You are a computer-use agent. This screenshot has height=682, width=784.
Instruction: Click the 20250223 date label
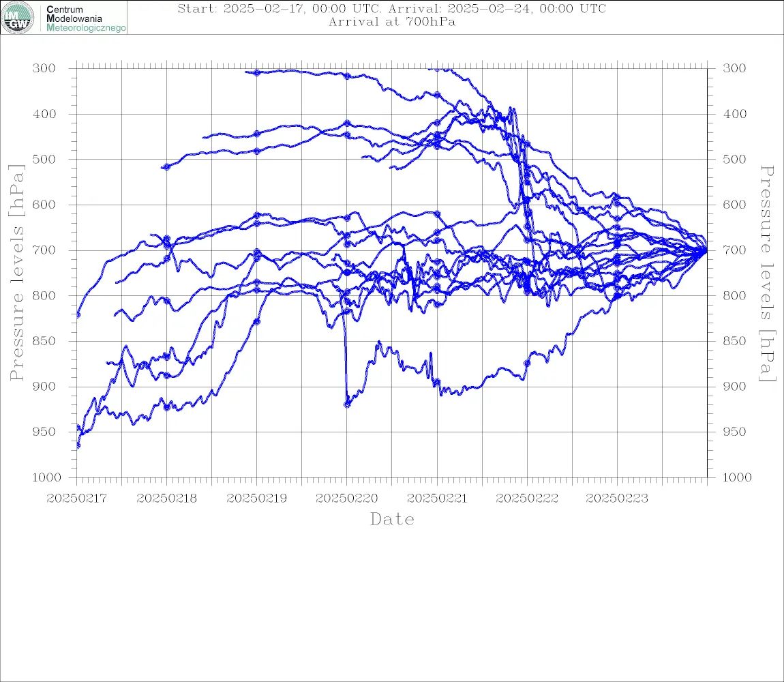click(x=617, y=499)
